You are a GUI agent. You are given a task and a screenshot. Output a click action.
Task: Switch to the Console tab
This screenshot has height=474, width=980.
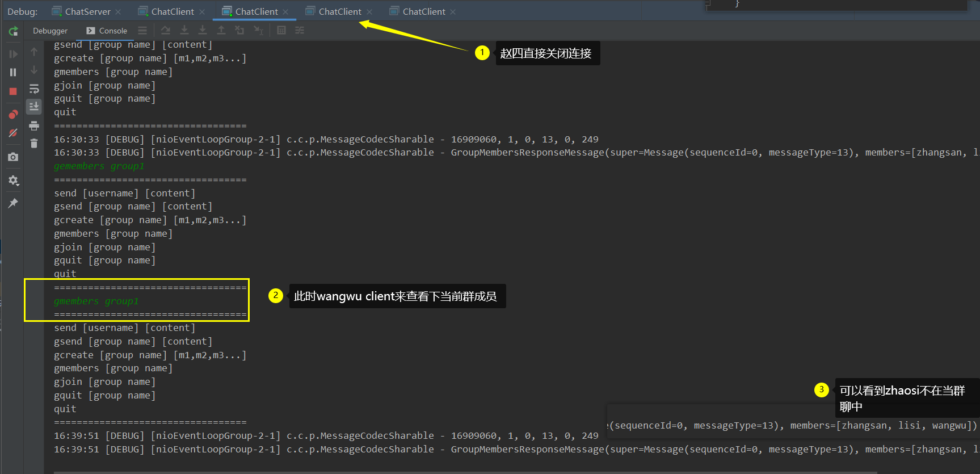tap(107, 31)
